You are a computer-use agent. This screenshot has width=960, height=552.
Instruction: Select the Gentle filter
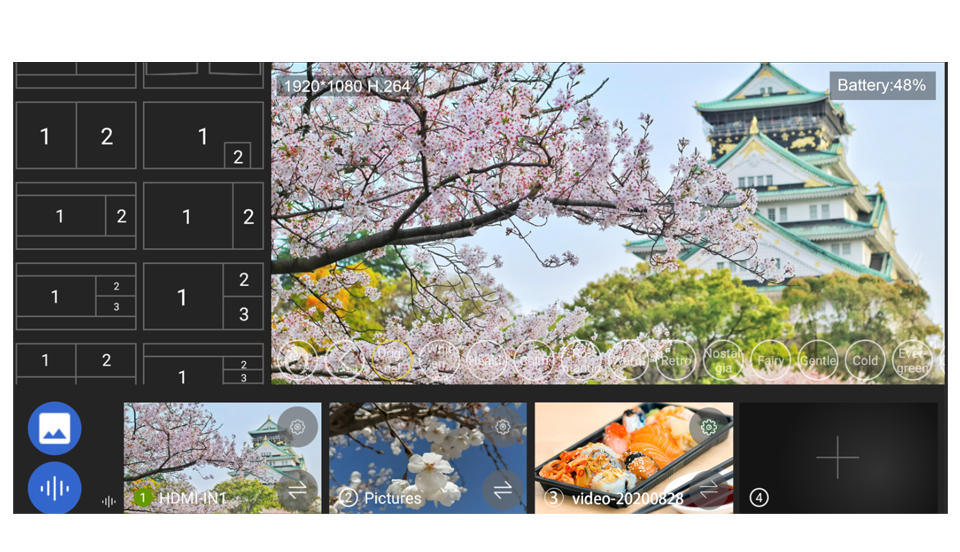(818, 360)
